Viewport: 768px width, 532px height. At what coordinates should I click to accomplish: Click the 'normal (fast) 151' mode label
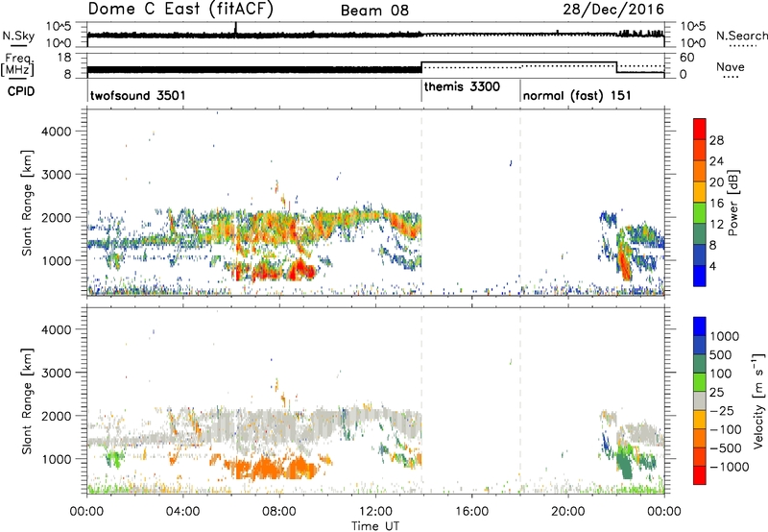tap(577, 95)
